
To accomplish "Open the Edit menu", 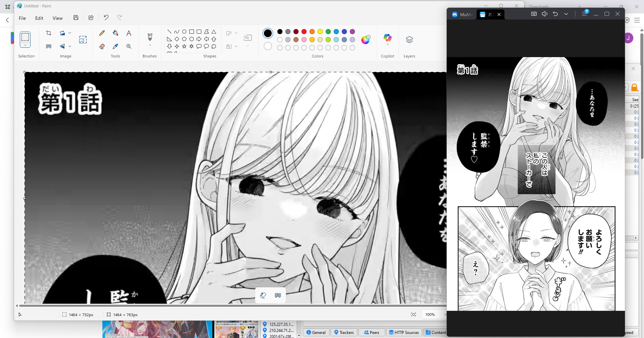I will coord(39,18).
